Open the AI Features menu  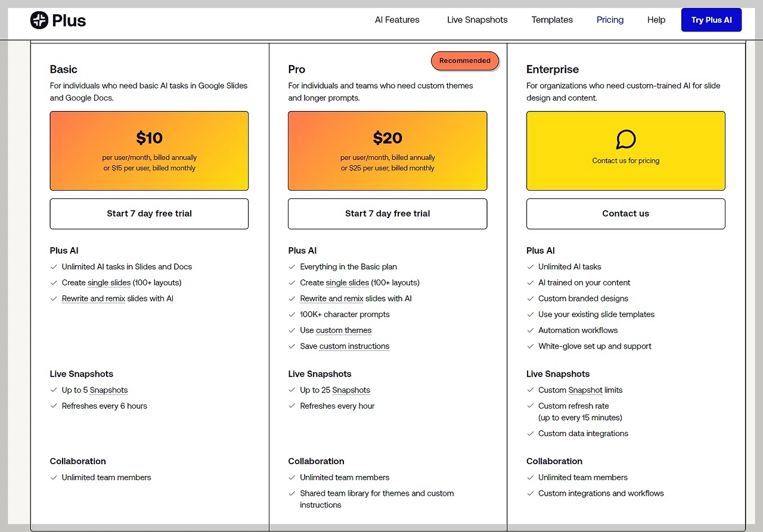397,20
